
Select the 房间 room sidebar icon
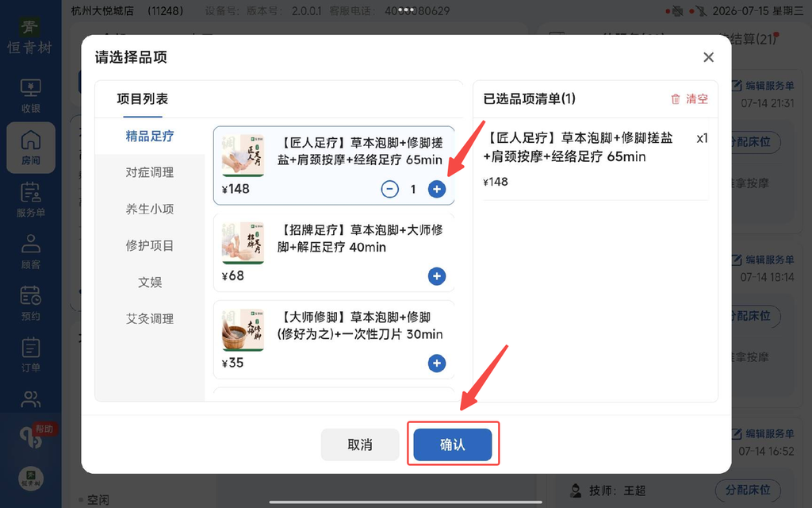coord(31,148)
